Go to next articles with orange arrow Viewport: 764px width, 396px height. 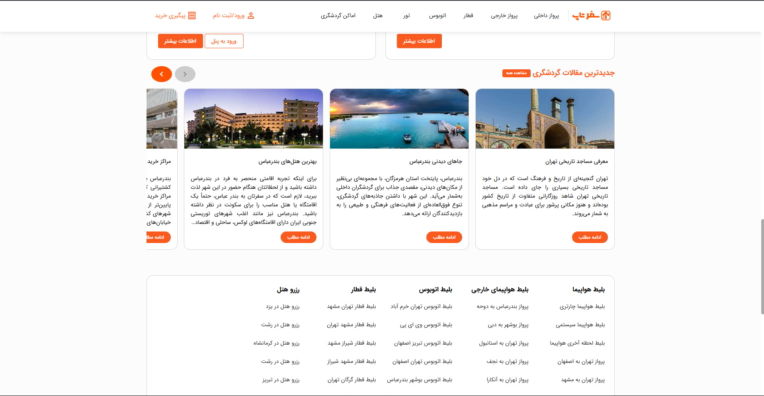pos(161,74)
